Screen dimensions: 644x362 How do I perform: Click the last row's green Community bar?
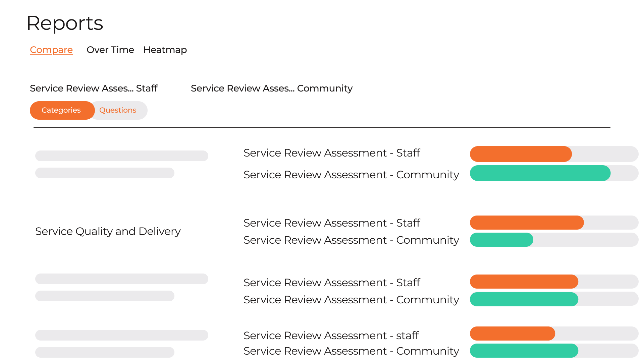524,351
